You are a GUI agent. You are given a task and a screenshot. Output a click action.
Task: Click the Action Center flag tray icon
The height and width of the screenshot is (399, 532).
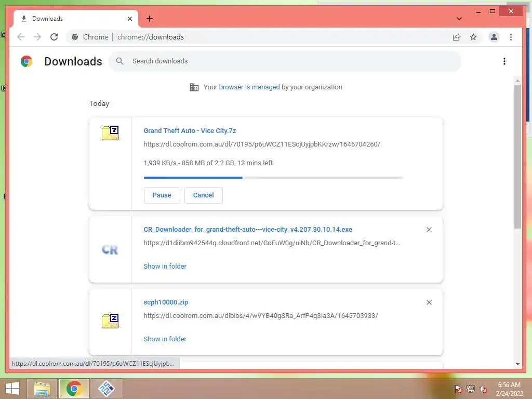458,389
